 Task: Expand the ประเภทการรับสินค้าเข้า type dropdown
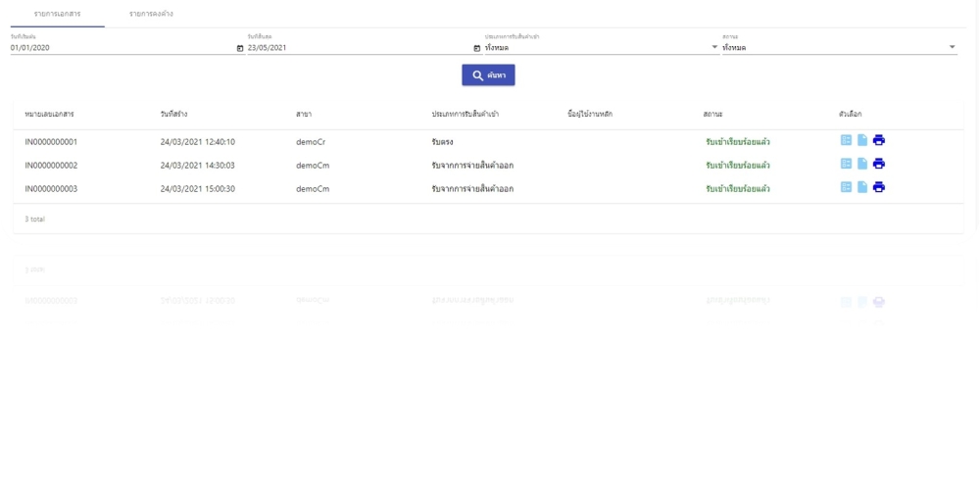pyautogui.click(x=714, y=47)
